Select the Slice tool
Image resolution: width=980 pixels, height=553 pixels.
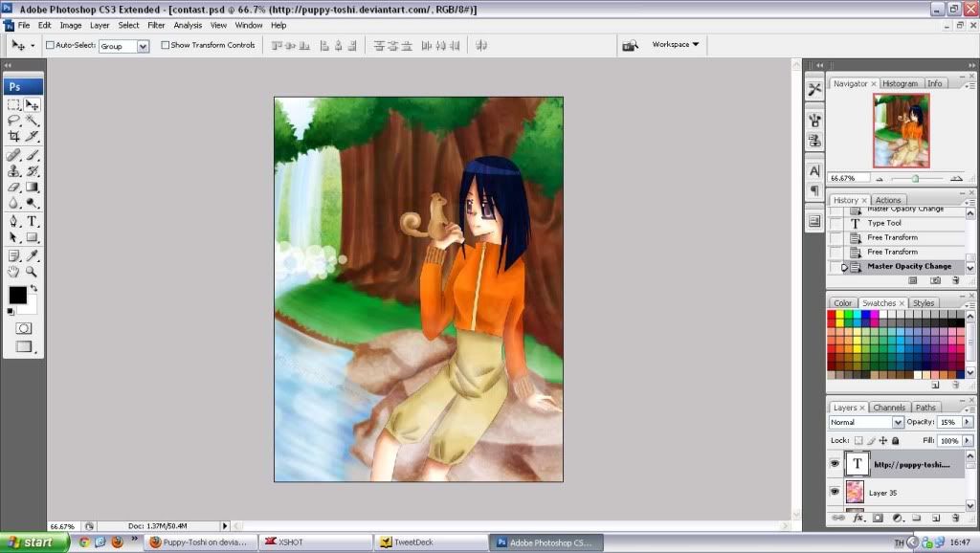click(x=32, y=136)
